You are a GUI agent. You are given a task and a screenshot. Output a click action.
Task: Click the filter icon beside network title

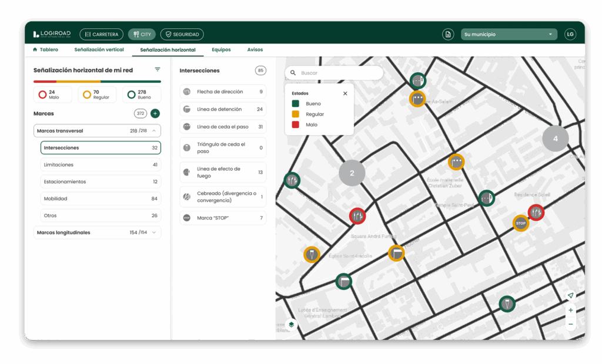tap(158, 70)
